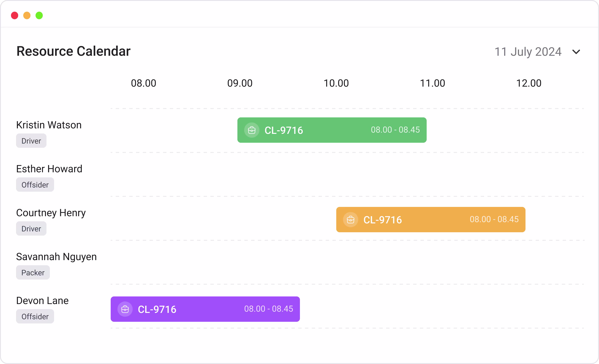599x364 pixels.
Task: Click Esther Howard's Offsider role tag
Action: [35, 185]
